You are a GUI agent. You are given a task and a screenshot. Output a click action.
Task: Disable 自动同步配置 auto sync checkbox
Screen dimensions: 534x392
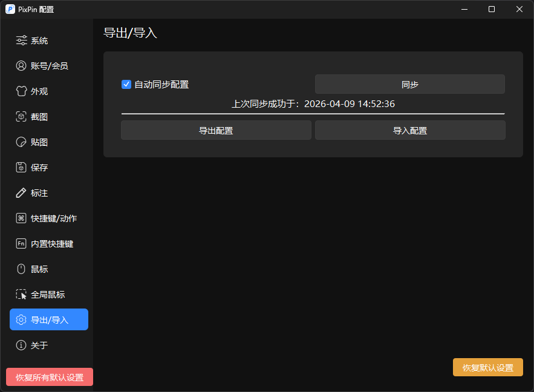[x=126, y=85]
